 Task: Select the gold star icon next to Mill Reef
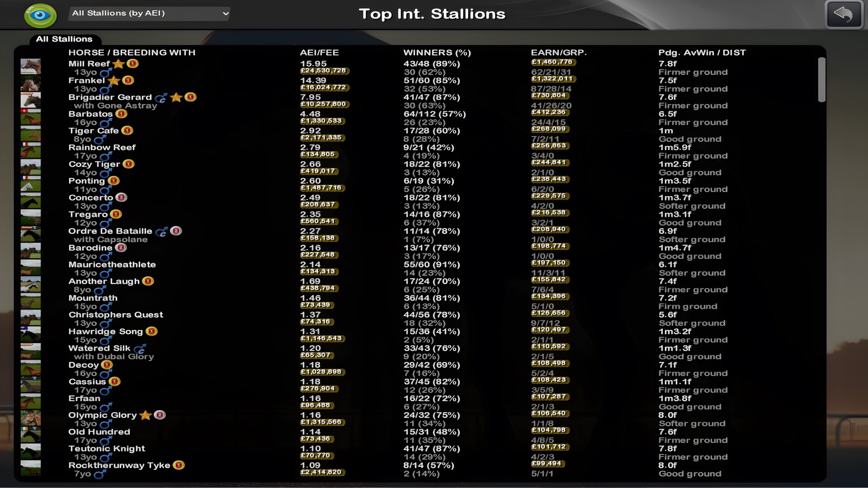click(118, 63)
